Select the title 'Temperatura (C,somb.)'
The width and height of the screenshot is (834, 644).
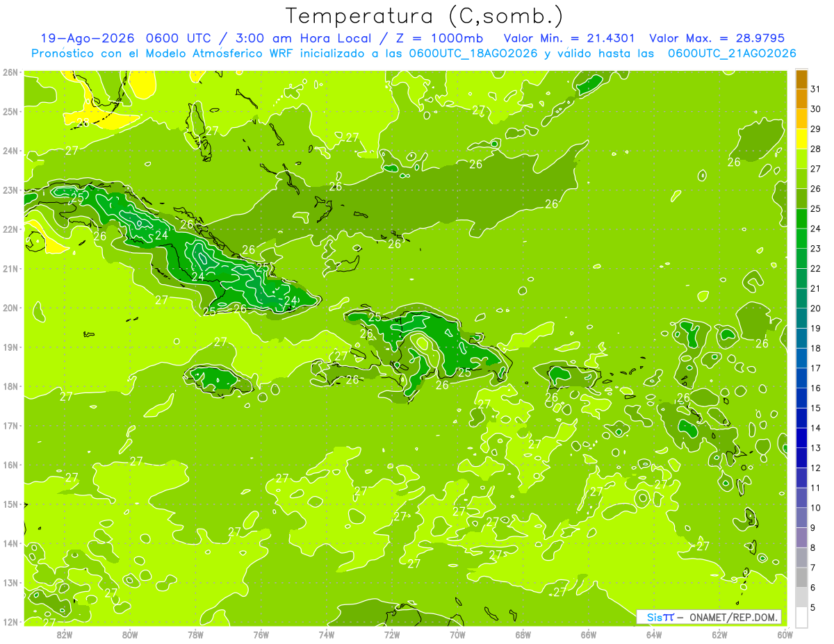point(425,16)
